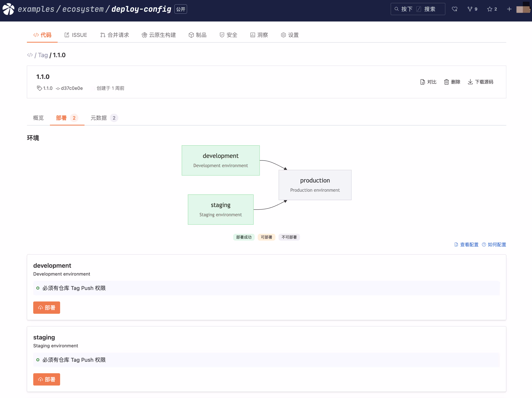The image size is (532, 398).
Task: Click the heart sponsor icon in header
Action: pyautogui.click(x=454, y=9)
